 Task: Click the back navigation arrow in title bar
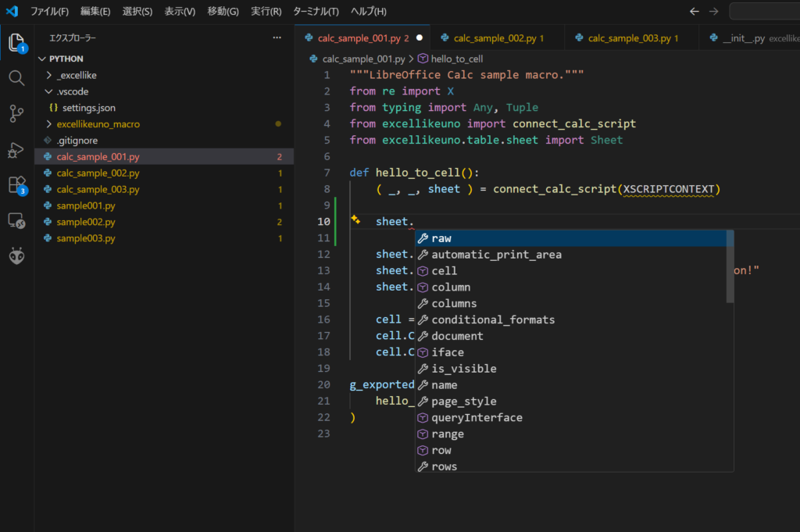pyautogui.click(x=695, y=11)
